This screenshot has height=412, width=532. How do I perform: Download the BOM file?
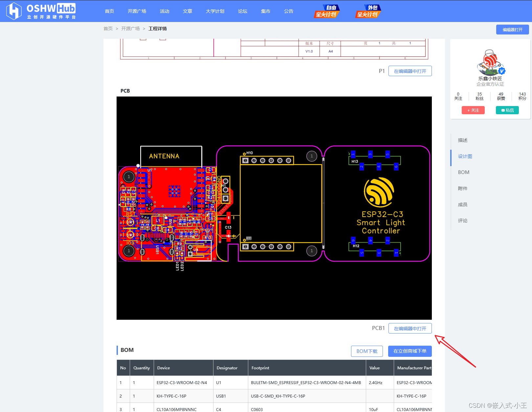click(x=367, y=351)
